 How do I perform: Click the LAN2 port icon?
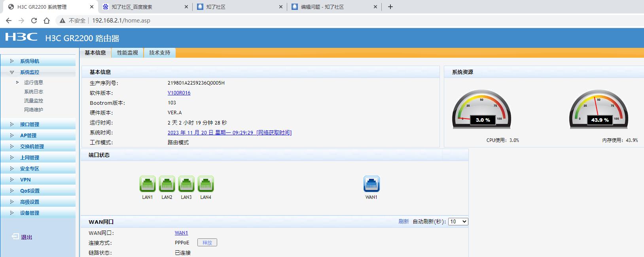click(x=167, y=184)
